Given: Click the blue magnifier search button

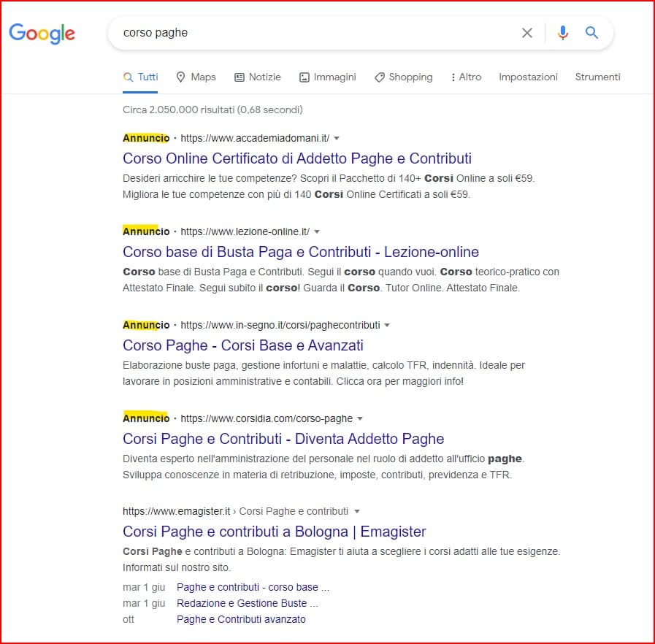Looking at the screenshot, I should point(591,33).
